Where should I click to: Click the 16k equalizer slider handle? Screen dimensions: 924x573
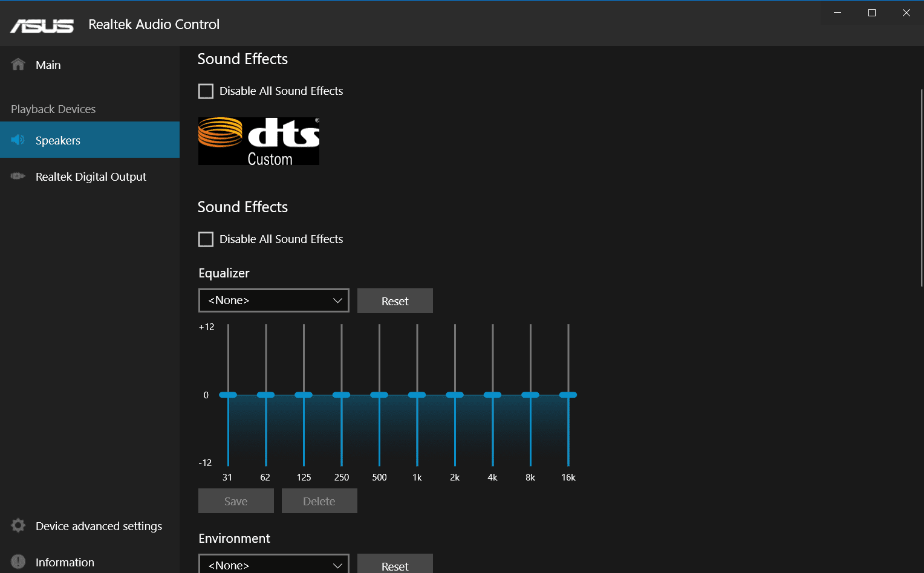[568, 395]
